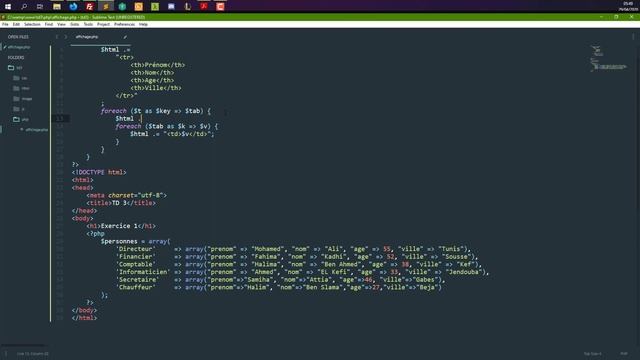Open the light blue window taskbar app

[x=171, y=7]
